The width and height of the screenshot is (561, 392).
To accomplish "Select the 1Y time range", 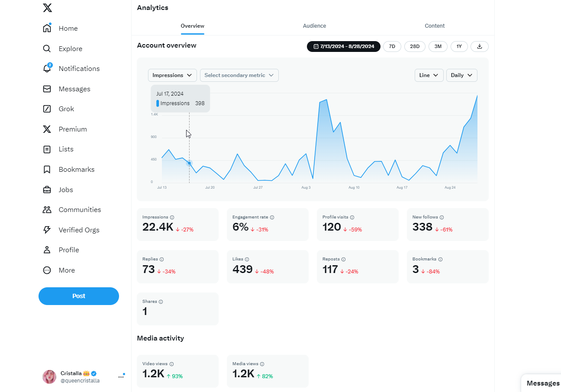I will coord(459,46).
